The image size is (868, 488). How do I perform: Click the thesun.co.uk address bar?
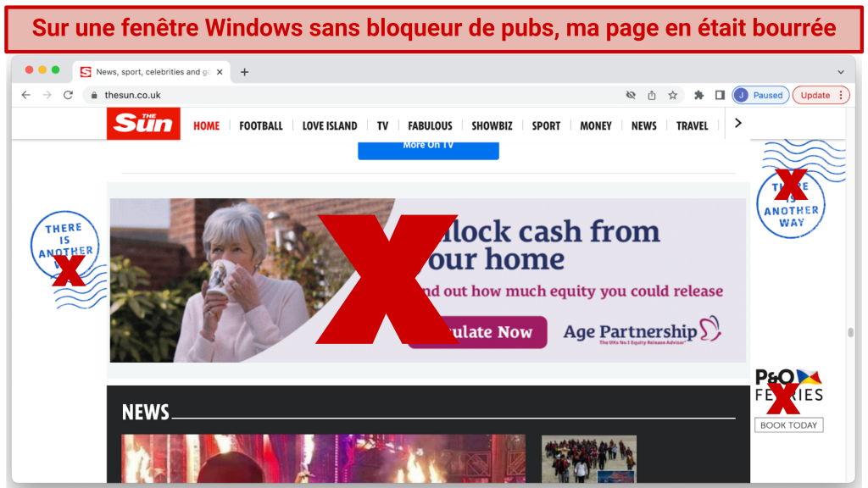click(339, 95)
